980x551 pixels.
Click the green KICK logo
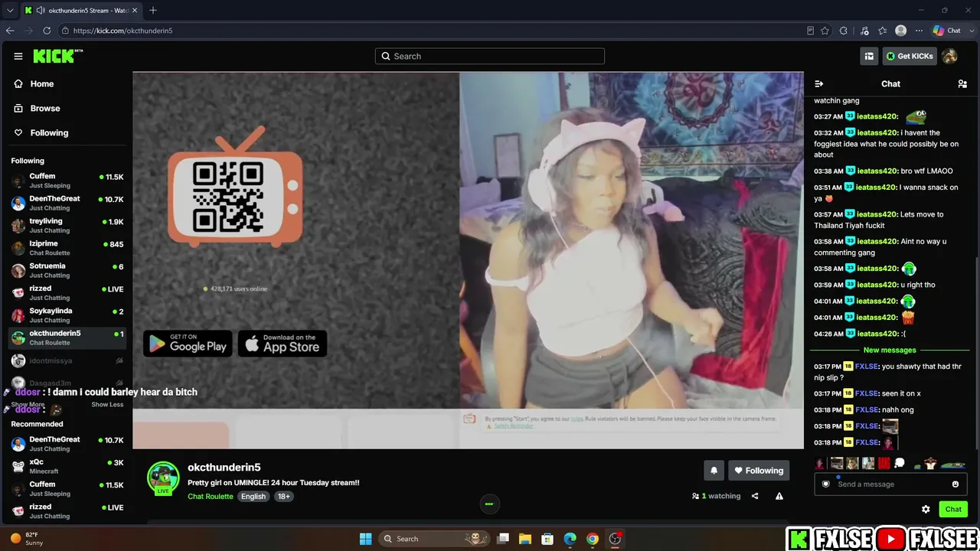(x=57, y=56)
